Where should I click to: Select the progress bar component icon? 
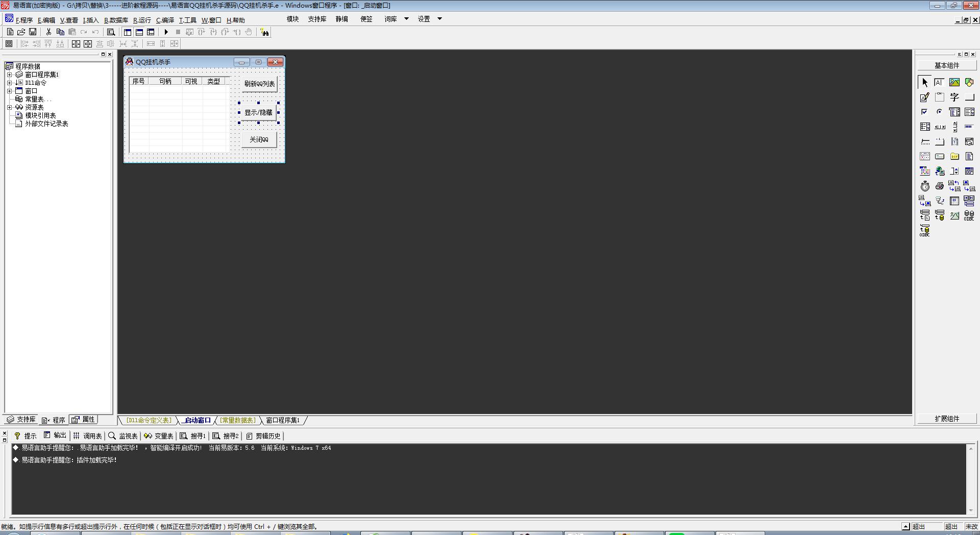969,127
